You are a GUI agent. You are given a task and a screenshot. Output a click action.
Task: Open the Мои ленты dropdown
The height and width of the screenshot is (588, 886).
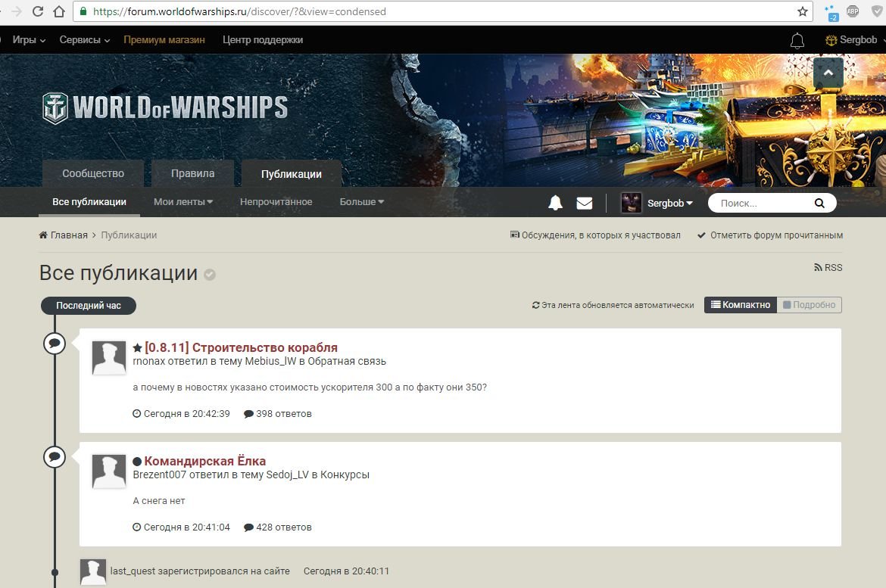pos(183,201)
